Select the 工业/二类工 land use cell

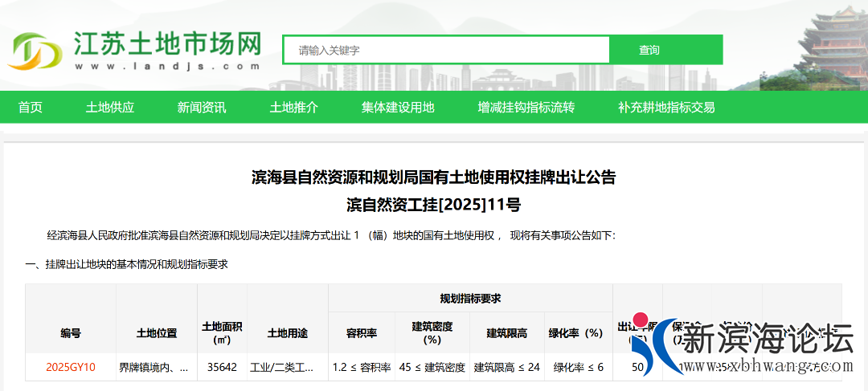tap(287, 368)
